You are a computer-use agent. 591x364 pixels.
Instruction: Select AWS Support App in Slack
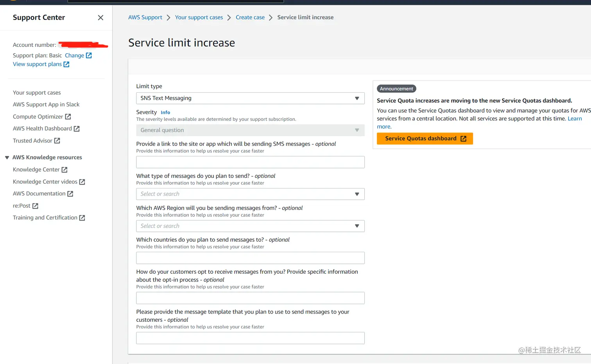pos(46,104)
